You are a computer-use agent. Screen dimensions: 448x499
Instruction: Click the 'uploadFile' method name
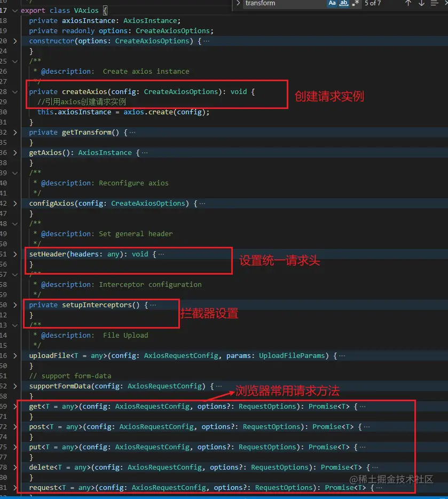[x=49, y=356]
